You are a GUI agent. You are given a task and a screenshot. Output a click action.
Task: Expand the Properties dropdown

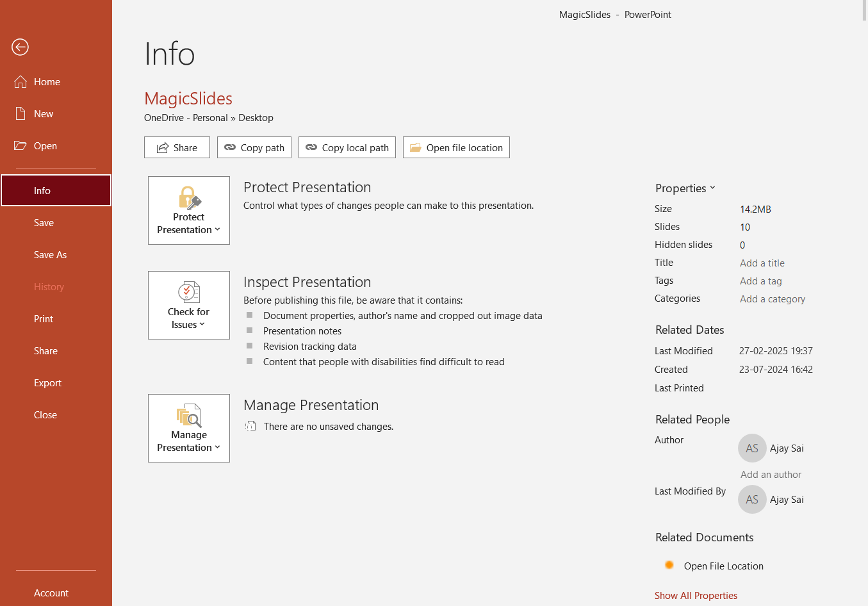[x=685, y=188]
